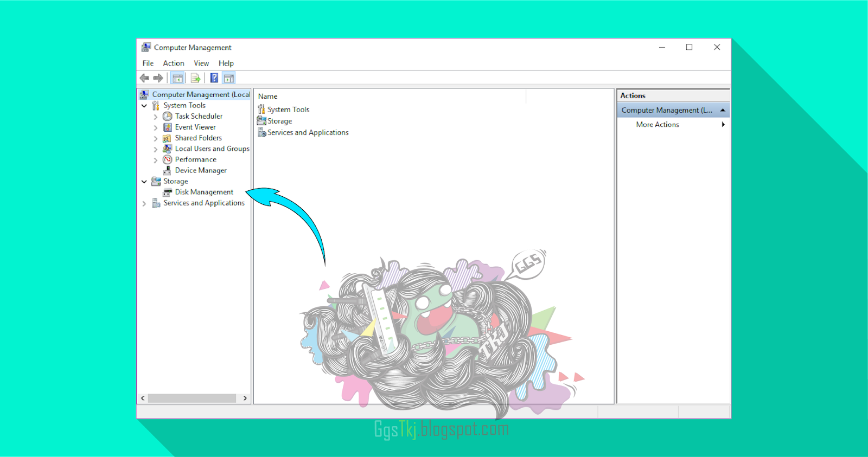868x457 pixels.
Task: Expand the Shared Folders tree node
Action: click(x=156, y=138)
